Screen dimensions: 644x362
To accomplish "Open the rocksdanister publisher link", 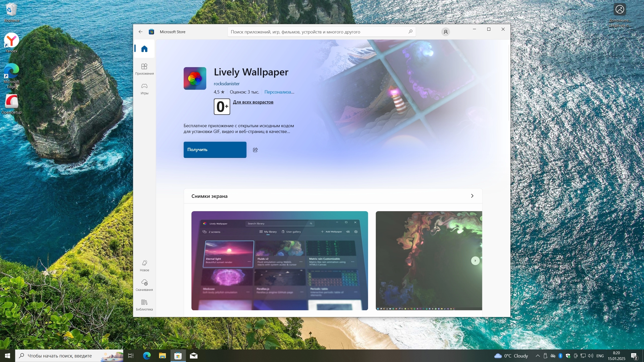I will click(x=226, y=84).
